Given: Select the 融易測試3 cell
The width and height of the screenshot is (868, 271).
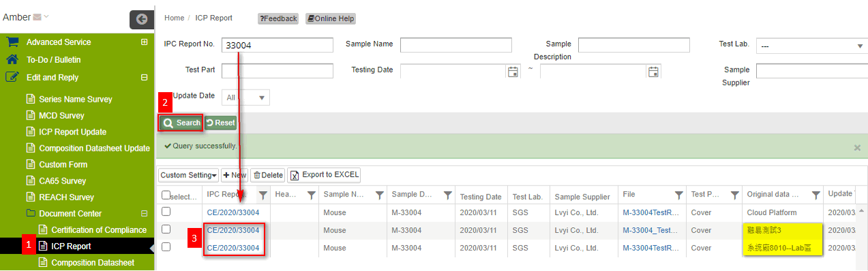Looking at the screenshot, I should [783, 231].
